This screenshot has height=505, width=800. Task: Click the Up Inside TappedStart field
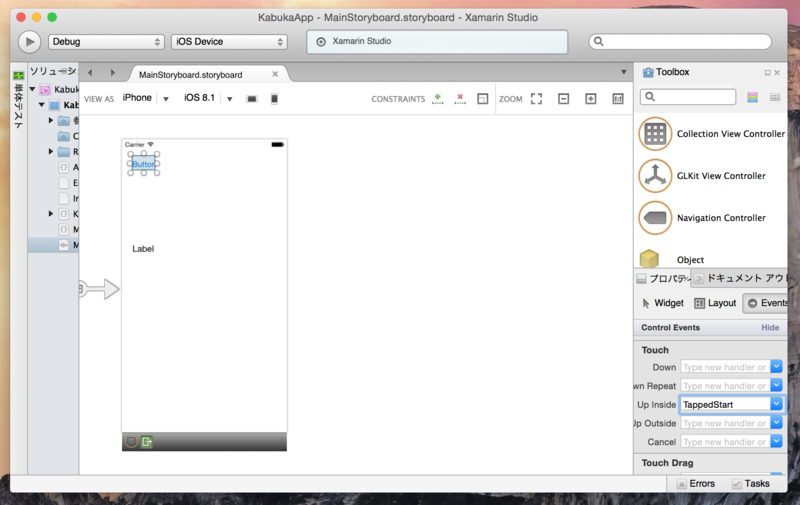click(725, 404)
